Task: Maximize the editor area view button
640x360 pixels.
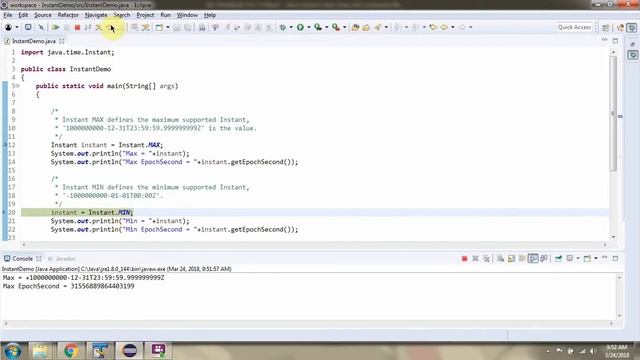Action: point(615,41)
